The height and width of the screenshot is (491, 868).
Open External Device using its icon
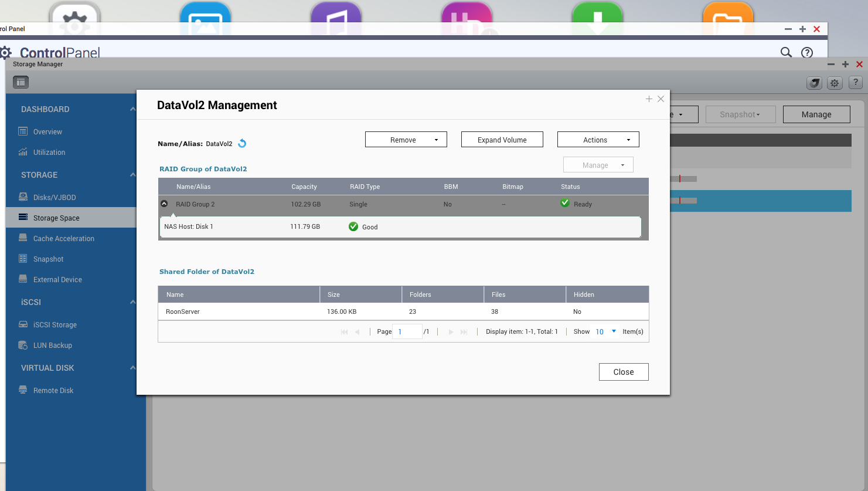tap(22, 279)
